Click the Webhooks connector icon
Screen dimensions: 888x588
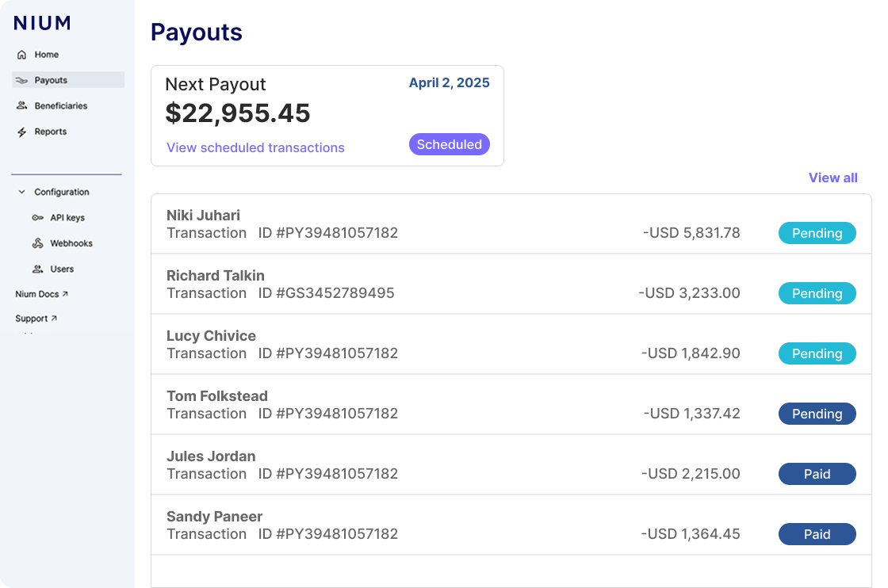[x=37, y=242]
